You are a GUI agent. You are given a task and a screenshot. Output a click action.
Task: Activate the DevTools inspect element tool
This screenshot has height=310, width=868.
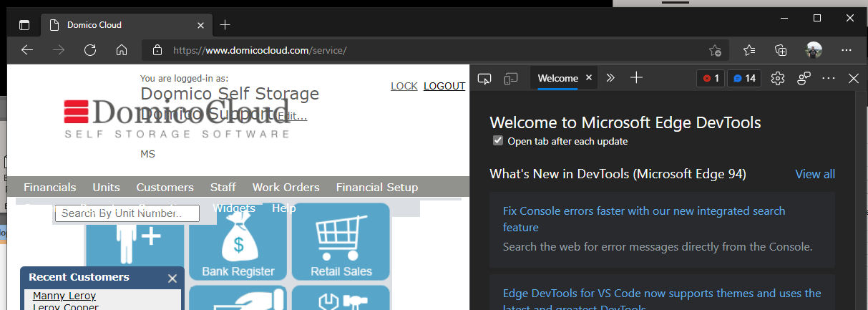point(485,78)
